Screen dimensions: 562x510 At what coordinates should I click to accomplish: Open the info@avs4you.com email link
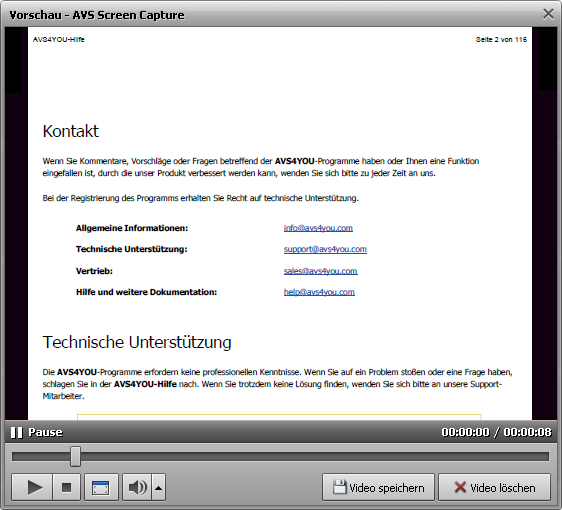tap(318, 228)
